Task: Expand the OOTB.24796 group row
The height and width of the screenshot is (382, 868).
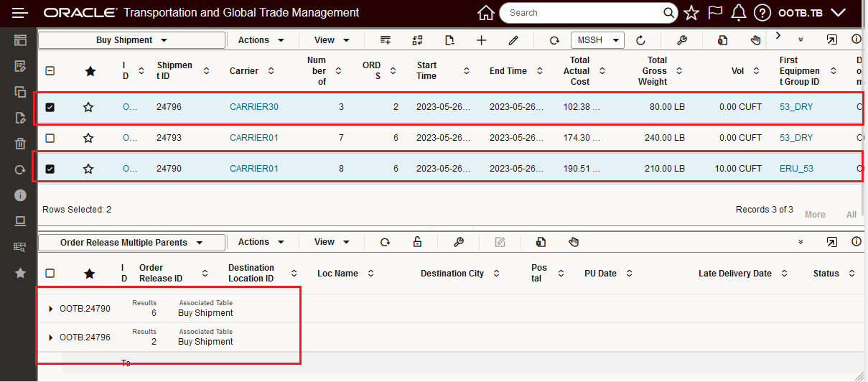Action: point(51,337)
